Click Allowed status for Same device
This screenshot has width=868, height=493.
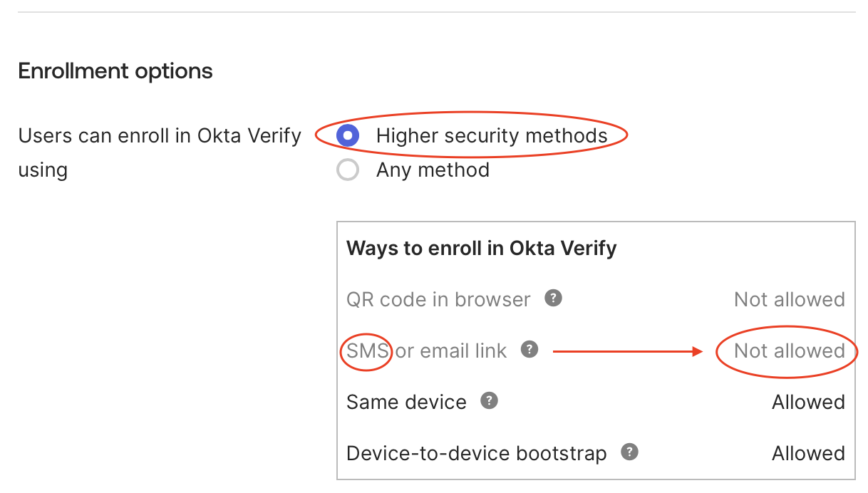pos(808,403)
